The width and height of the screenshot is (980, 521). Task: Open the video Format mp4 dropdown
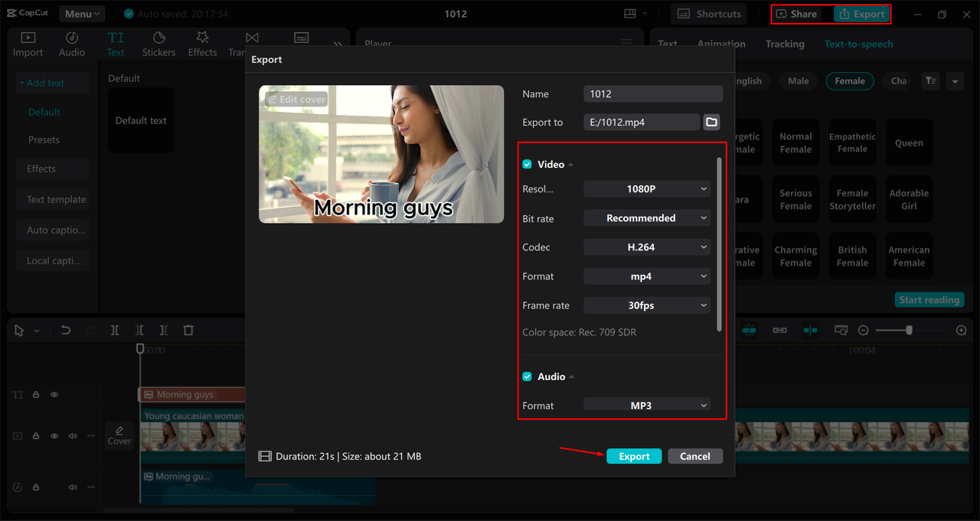647,276
